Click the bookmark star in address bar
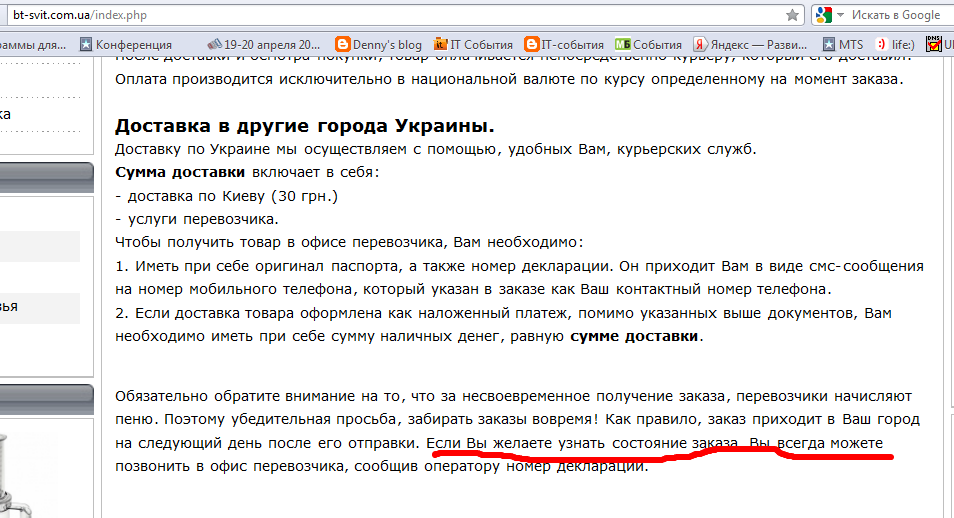 792,15
